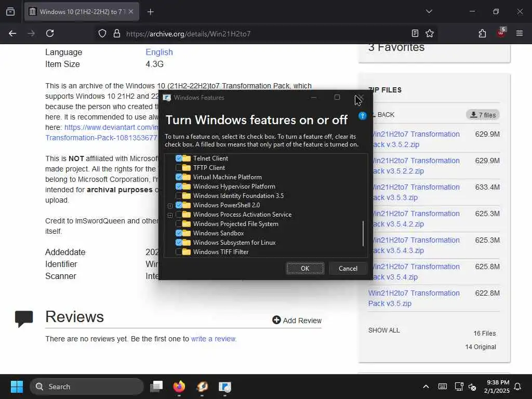
Task: Show hidden tray icons chevron
Action: point(426,387)
